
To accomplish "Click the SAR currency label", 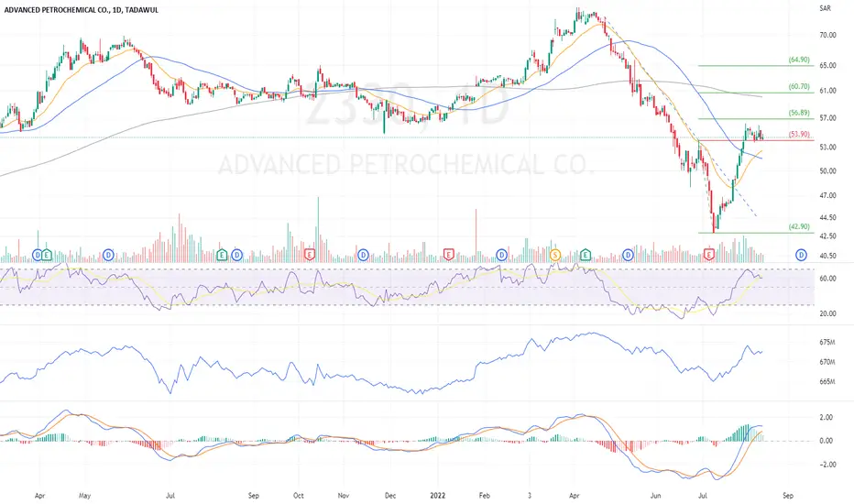I will (825, 8).
